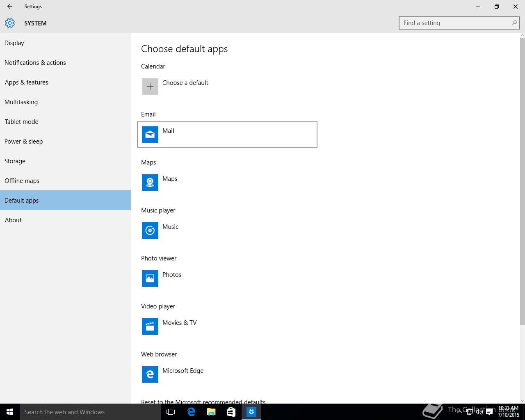
Task: Go to Storage settings
Action: (66, 161)
